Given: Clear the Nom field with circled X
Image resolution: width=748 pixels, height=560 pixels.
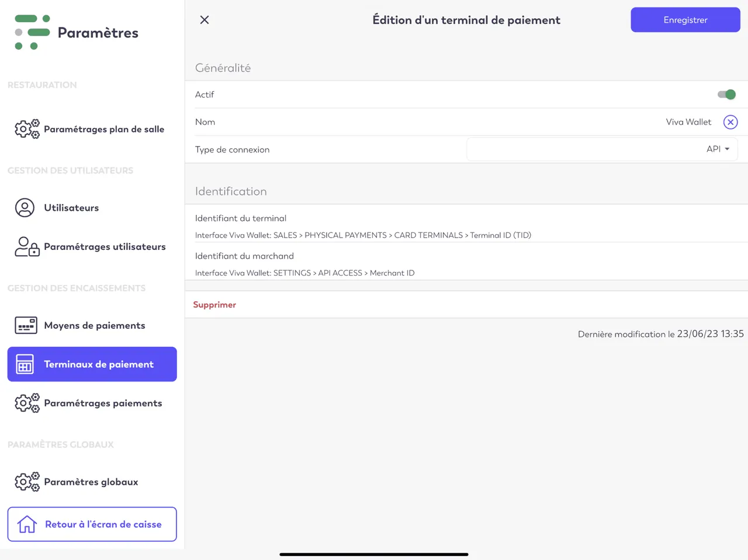Looking at the screenshot, I should tap(730, 122).
